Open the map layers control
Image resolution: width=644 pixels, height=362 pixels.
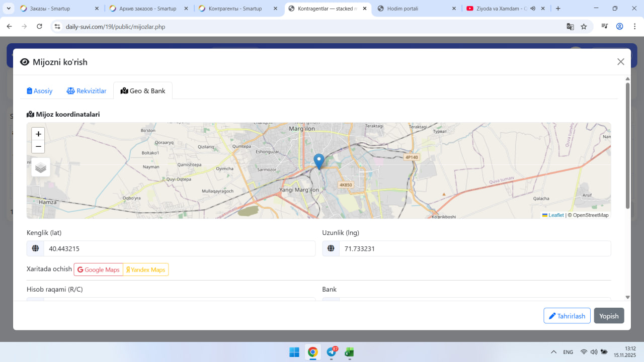point(41,167)
